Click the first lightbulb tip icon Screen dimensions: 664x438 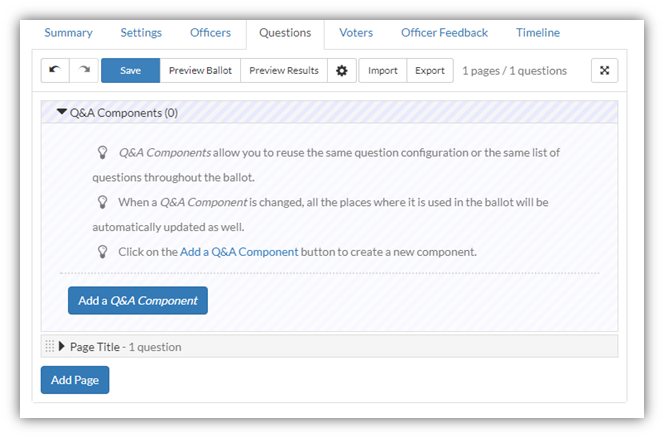click(x=102, y=152)
